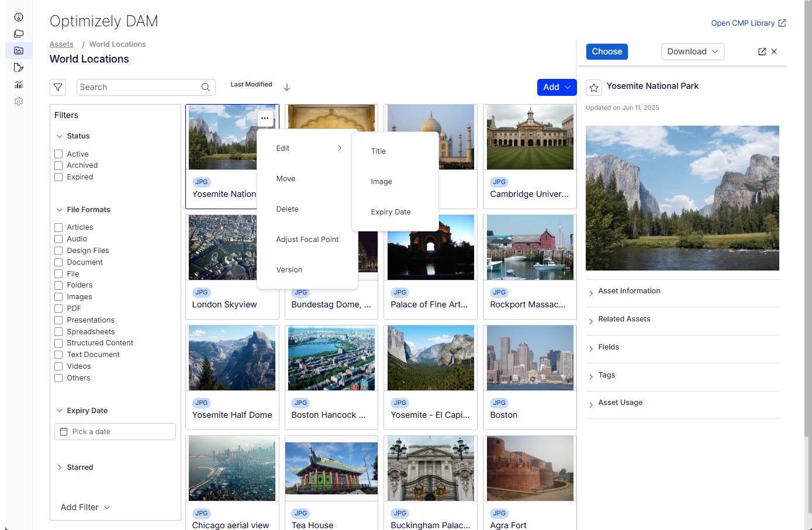Click the filter funnel icon
The width and height of the screenshot is (812, 530).
pyautogui.click(x=58, y=88)
